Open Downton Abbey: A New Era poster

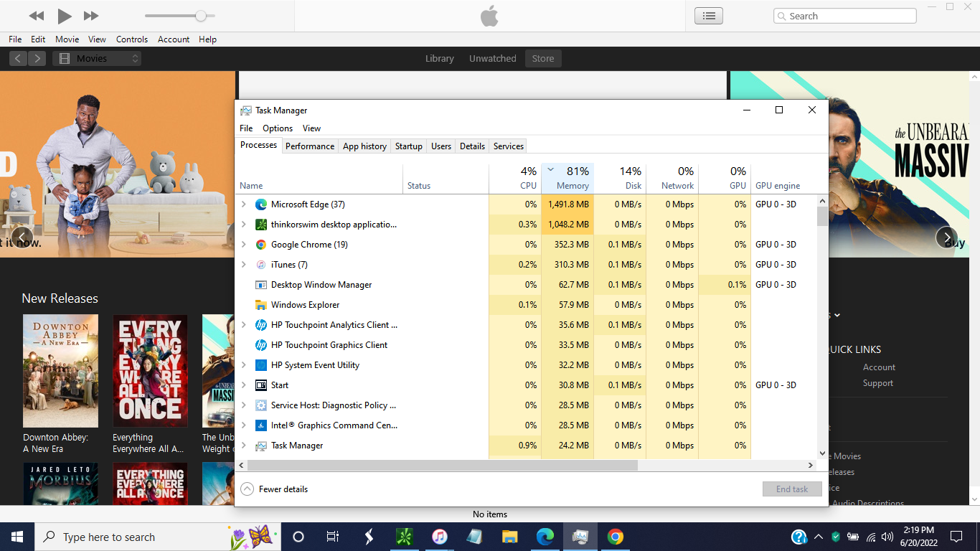60,371
